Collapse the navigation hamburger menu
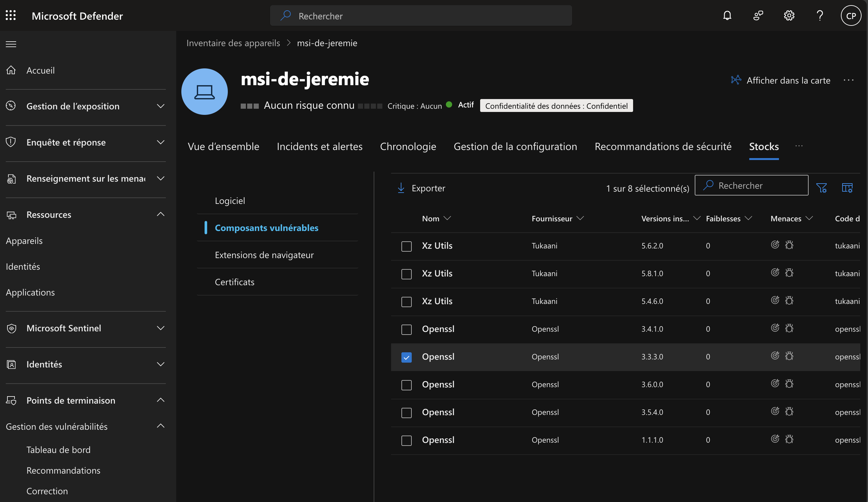The image size is (868, 502). (11, 44)
